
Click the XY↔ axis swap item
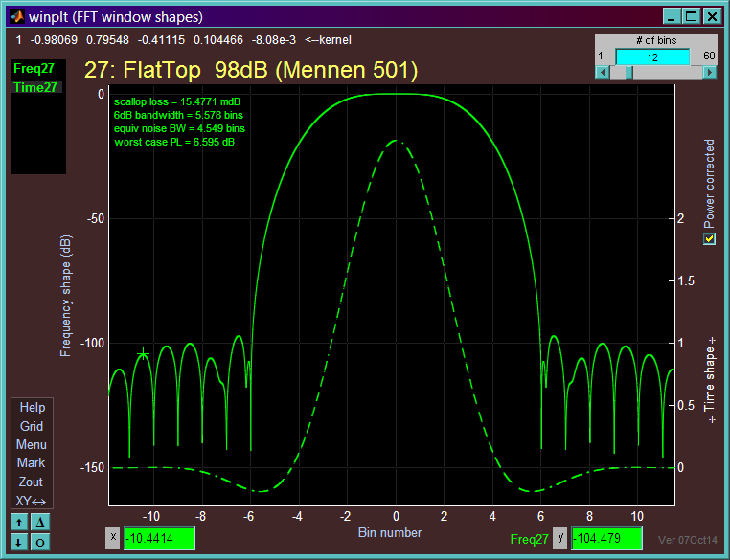31,501
